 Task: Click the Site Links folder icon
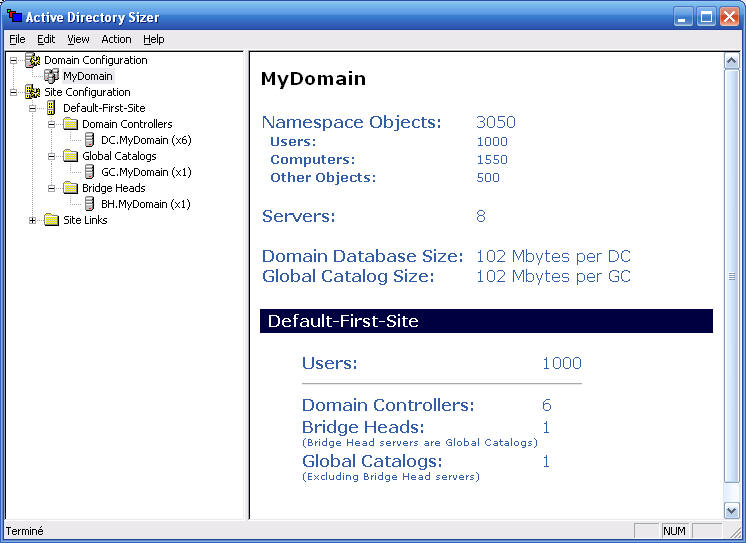(51, 220)
